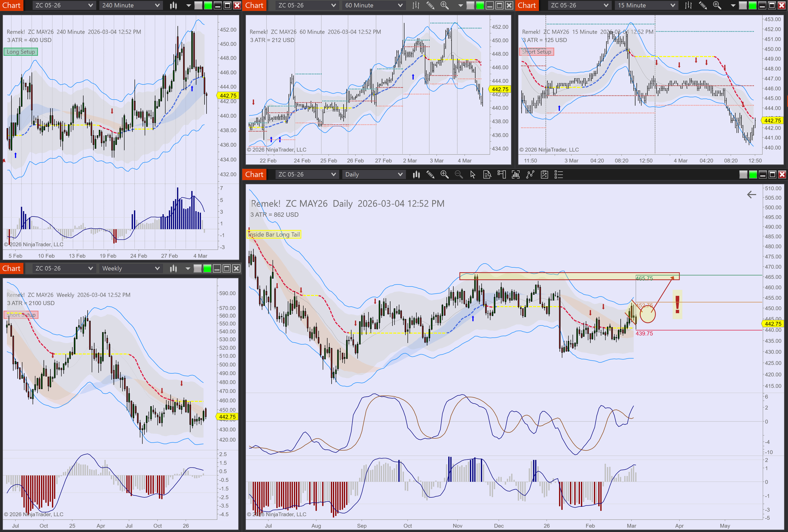Click the Inside Bar Long Tail label
Screen dimensions: 788x532
(x=274, y=234)
